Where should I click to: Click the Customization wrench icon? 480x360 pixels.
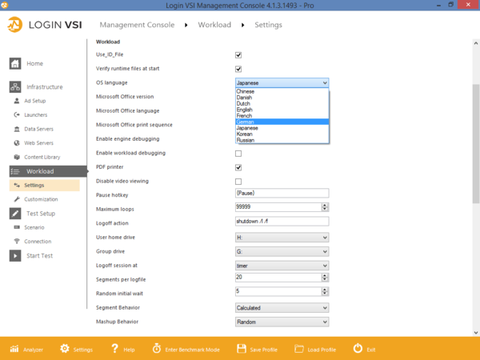17,199
